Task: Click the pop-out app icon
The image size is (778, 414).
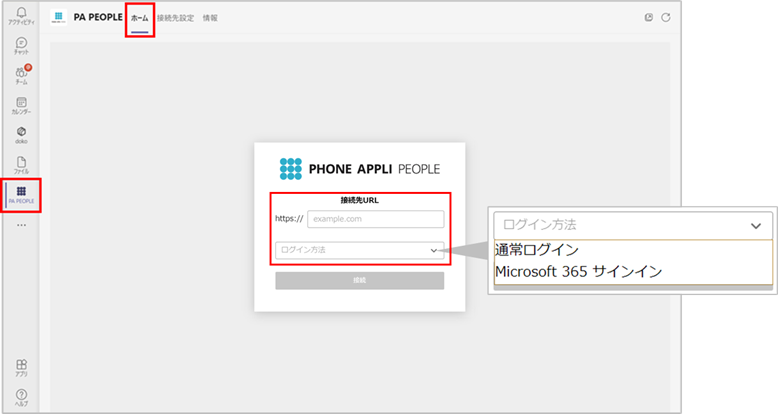Action: pyautogui.click(x=648, y=17)
